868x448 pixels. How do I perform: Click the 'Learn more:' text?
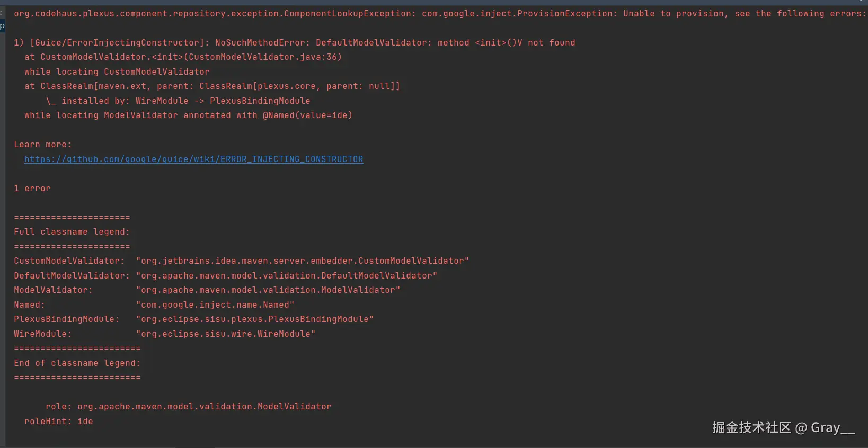(42, 145)
